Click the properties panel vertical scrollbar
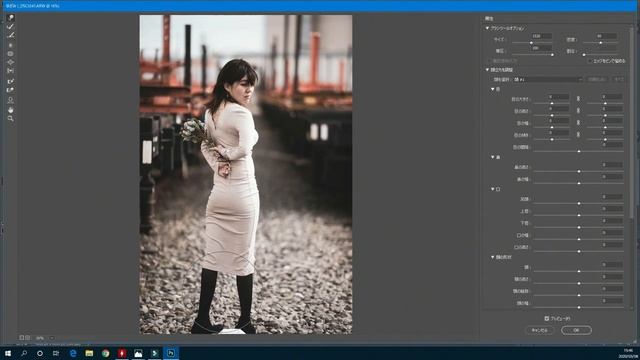 [x=632, y=122]
